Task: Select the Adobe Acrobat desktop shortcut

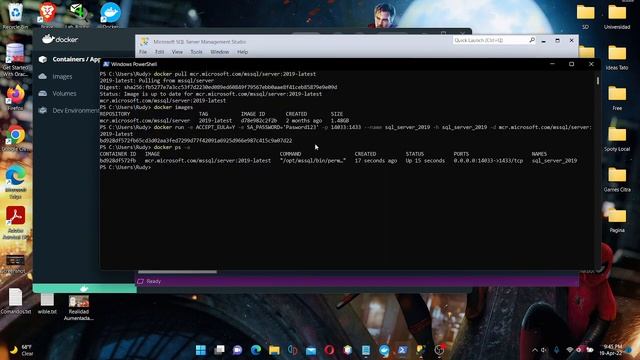Action: pyautogui.click(x=16, y=222)
